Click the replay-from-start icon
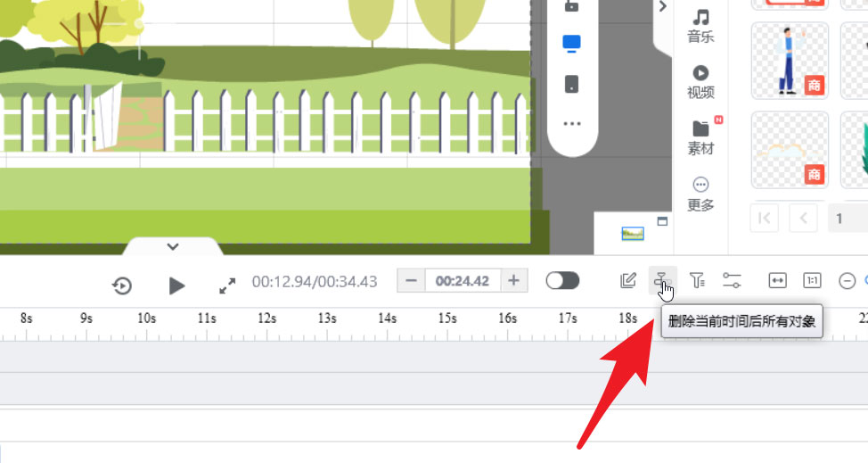Viewport: 868px width, 463px height. 122,285
